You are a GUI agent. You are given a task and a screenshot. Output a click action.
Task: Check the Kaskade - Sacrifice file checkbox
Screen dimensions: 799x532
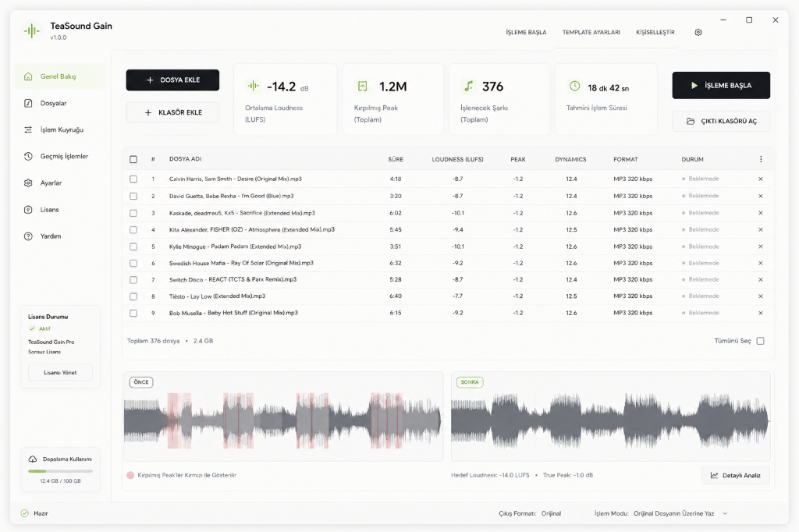click(133, 213)
